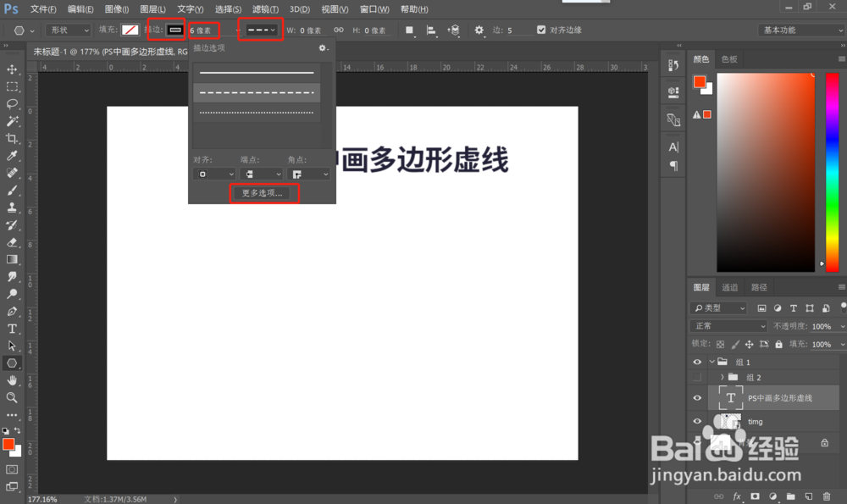Click the Character panel A icon
Screen dimensions: 847x504
click(672, 147)
